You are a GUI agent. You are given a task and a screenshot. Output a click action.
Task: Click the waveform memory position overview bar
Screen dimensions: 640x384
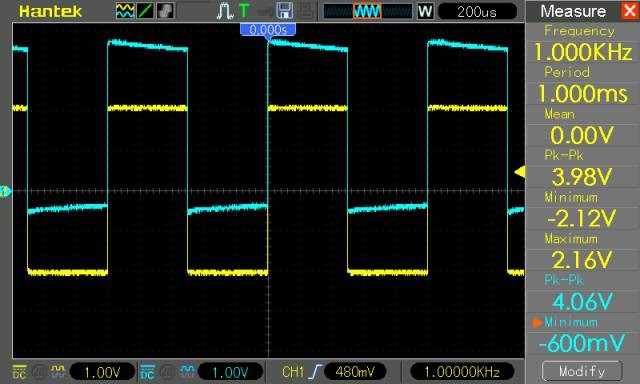point(368,11)
